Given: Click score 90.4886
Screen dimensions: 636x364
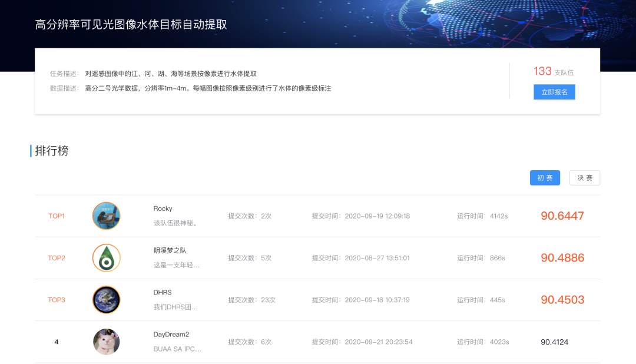Looking at the screenshot, I should (562, 257).
